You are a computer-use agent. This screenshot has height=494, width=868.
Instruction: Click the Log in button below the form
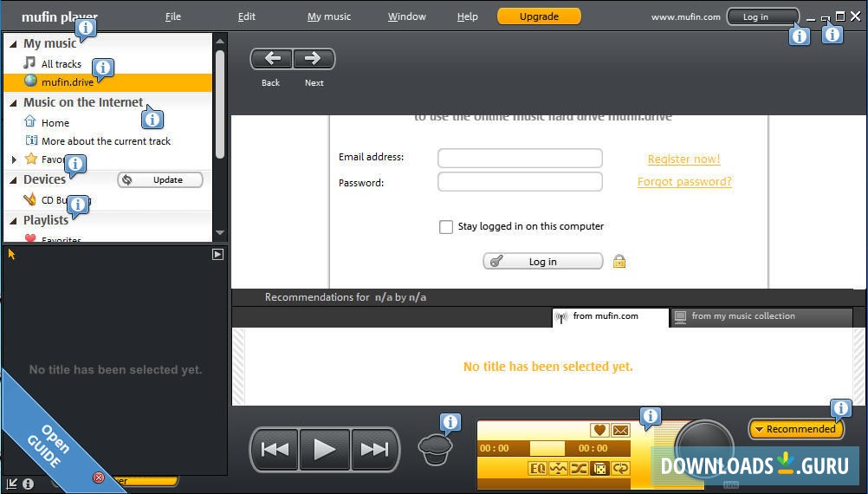[542, 262]
